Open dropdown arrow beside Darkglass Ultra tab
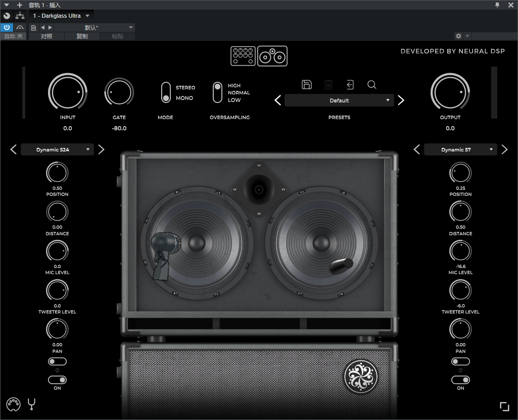 point(87,16)
